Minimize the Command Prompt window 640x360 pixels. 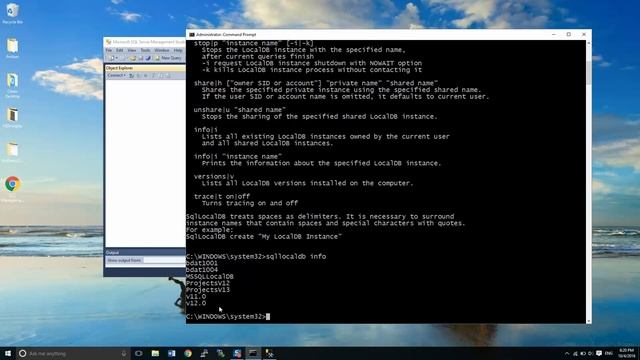(x=553, y=35)
